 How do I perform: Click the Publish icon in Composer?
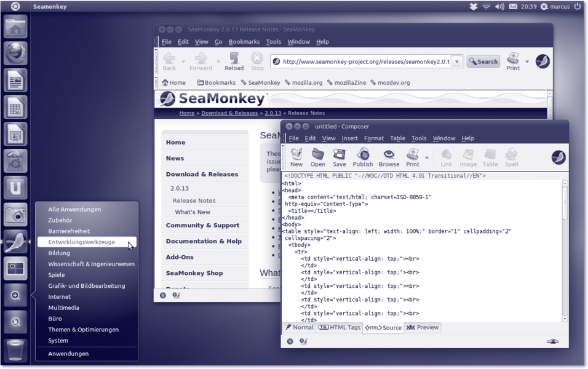[362, 157]
